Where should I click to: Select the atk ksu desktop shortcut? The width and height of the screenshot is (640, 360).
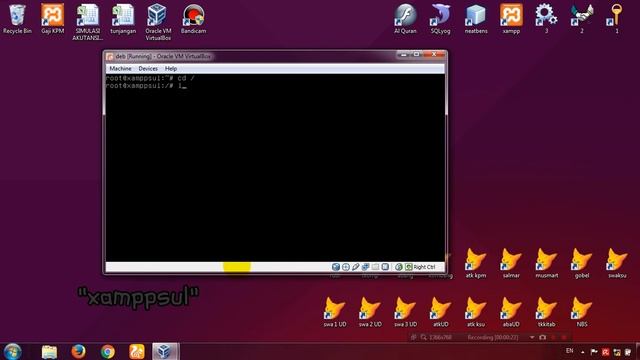pyautogui.click(x=476, y=312)
